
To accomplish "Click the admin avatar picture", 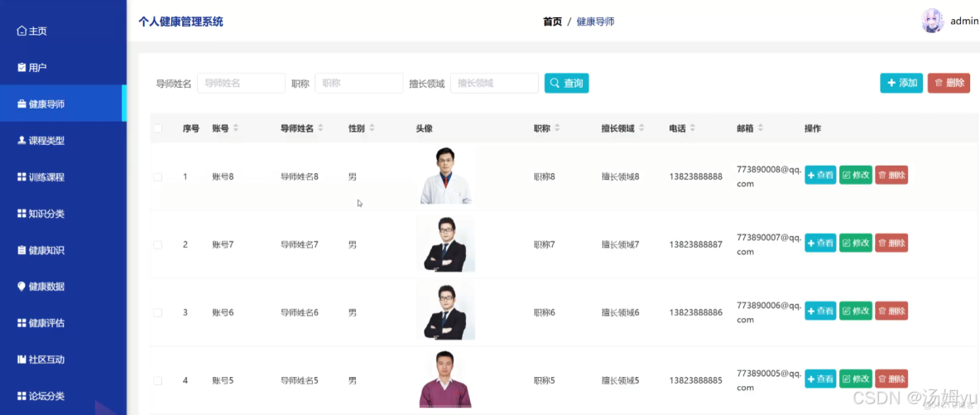I will [933, 22].
